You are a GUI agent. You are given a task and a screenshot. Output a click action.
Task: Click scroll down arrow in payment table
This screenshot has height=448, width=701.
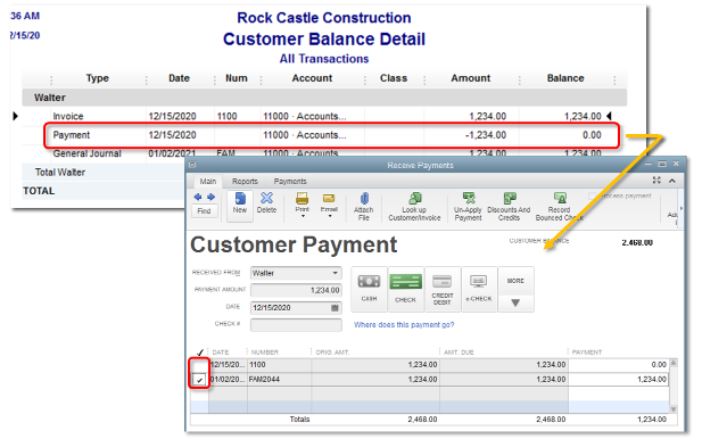(x=673, y=409)
